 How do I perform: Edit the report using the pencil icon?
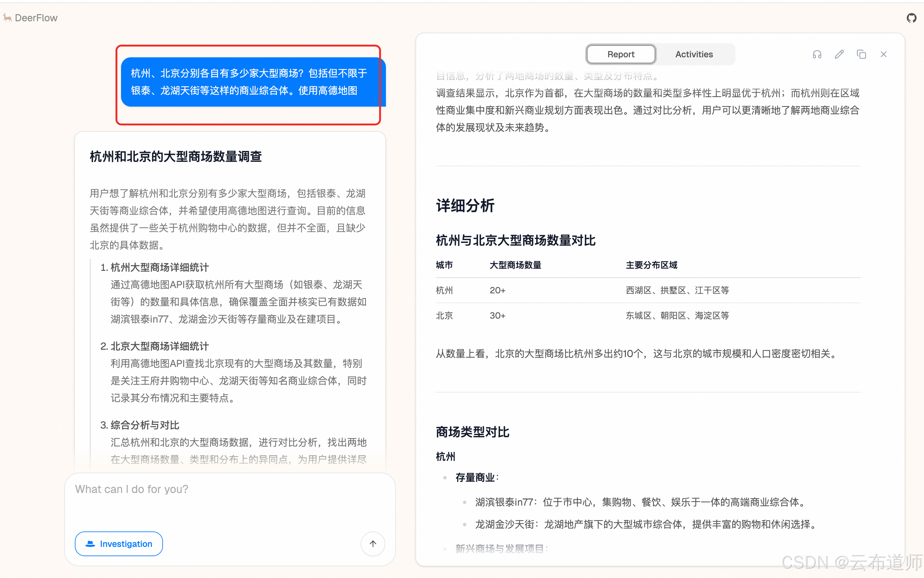839,54
